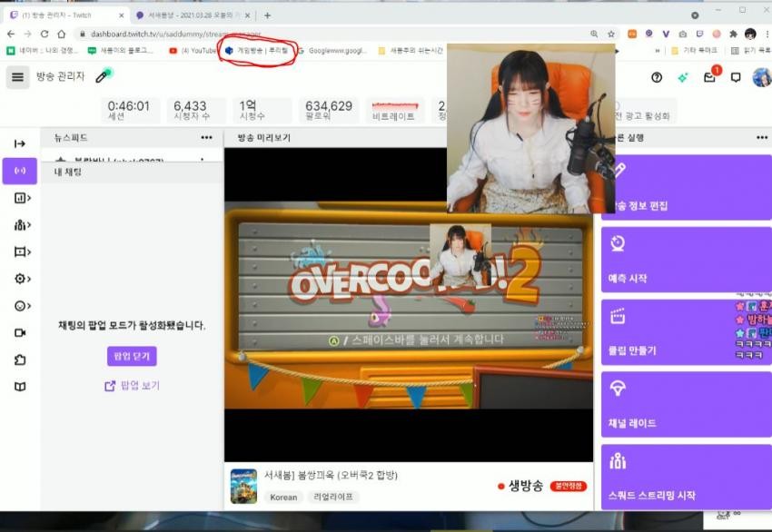Open the 기타 북마크 bookmark folder
This screenshot has width=772, height=532.
[x=694, y=50]
